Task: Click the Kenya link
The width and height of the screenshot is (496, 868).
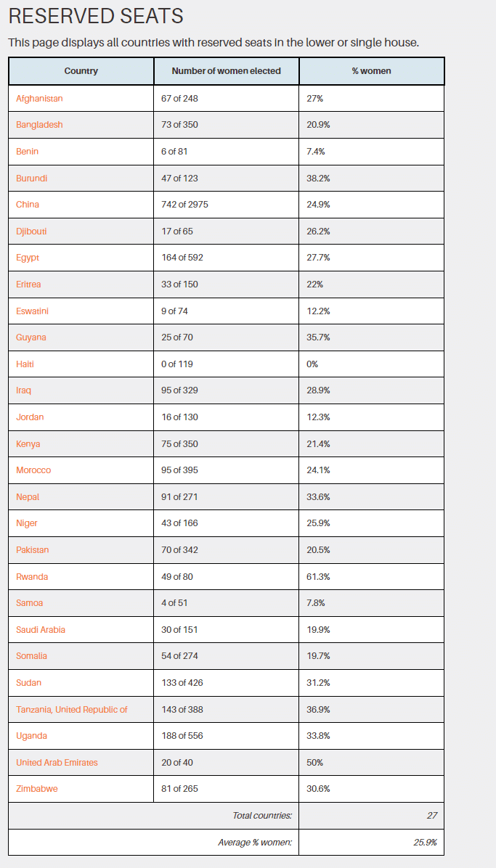Action: click(28, 444)
